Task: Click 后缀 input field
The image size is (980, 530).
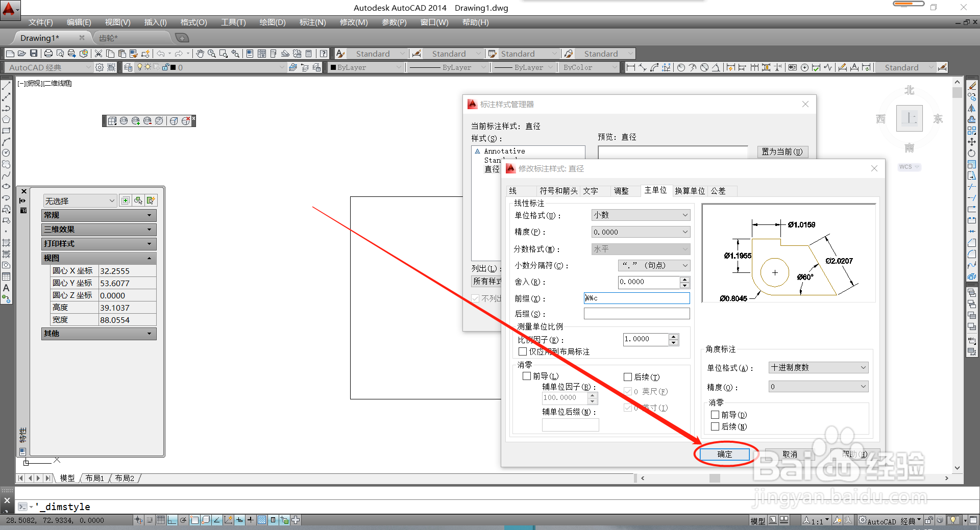Action: pos(636,314)
